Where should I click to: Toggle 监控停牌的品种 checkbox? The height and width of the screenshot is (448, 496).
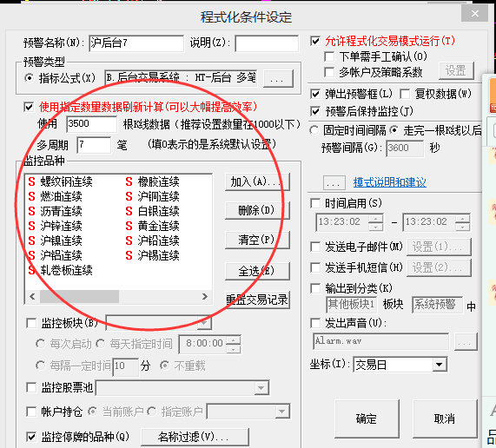31,437
